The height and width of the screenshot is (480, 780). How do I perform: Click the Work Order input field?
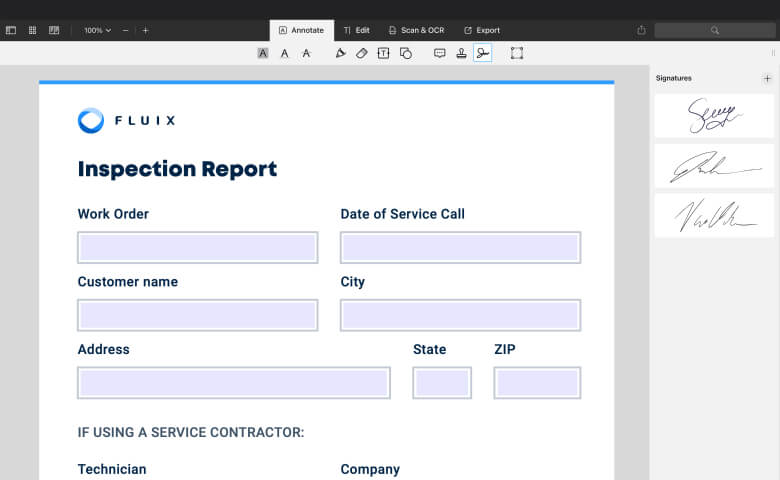198,247
